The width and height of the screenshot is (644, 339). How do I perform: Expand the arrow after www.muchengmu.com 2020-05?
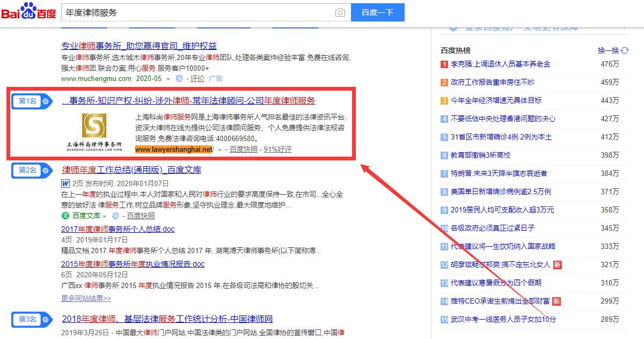[x=168, y=79]
